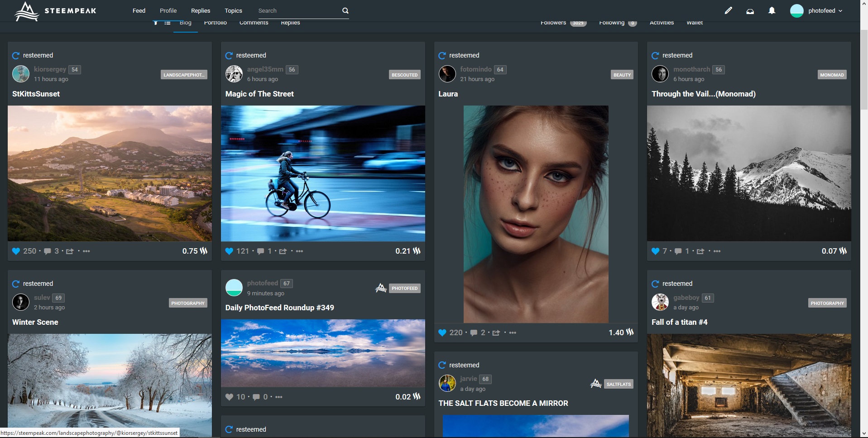Switch to the Portfolio tab
This screenshot has height=438, width=868.
click(215, 23)
